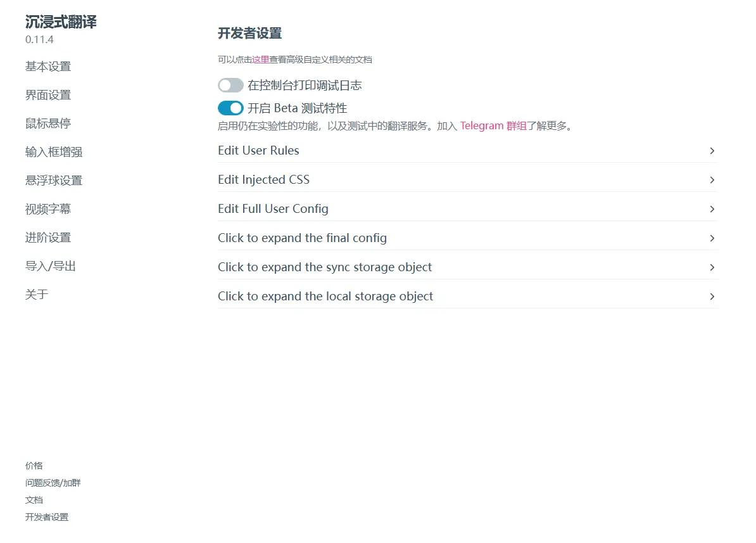
Task: Disable the Beta testing features toggle
Action: tap(230, 108)
